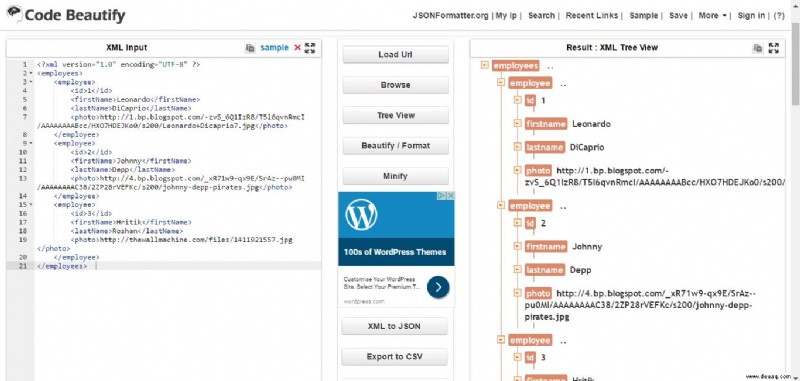Collapse the employee node above id 2
800x381 pixels.
pos(501,206)
